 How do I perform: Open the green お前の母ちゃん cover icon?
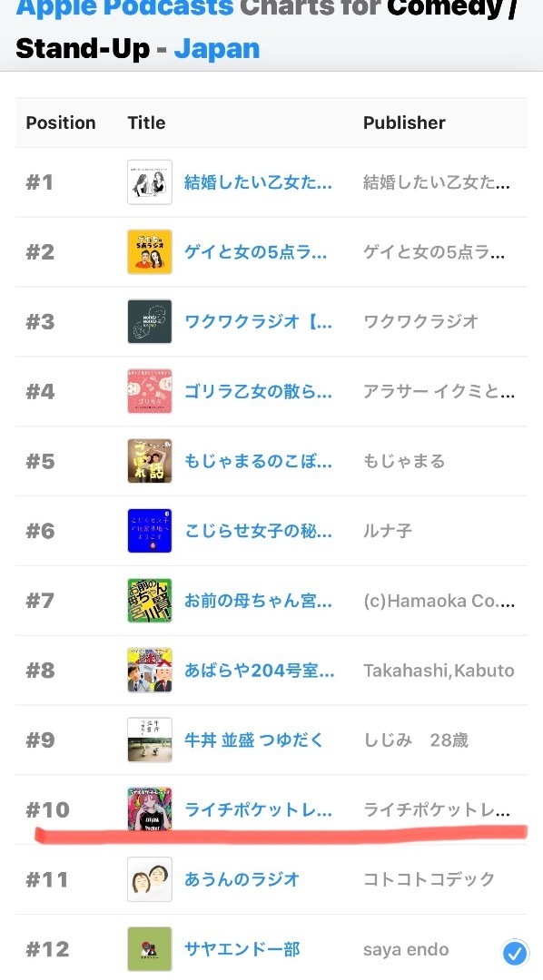point(150,601)
